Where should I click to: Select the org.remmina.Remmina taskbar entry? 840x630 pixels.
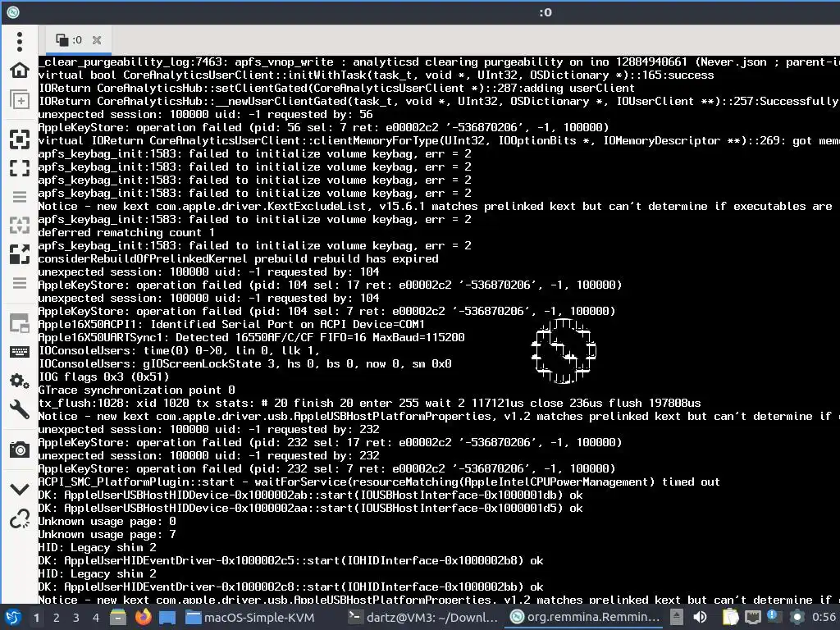(584, 617)
